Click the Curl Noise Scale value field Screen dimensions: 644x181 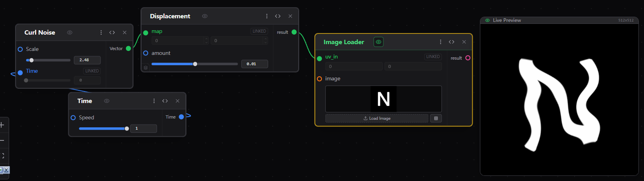[x=87, y=60]
